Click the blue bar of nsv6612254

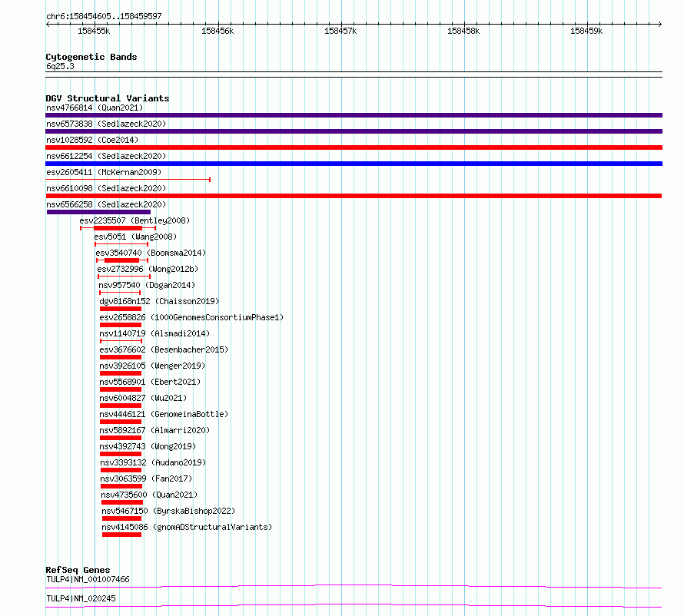click(354, 164)
